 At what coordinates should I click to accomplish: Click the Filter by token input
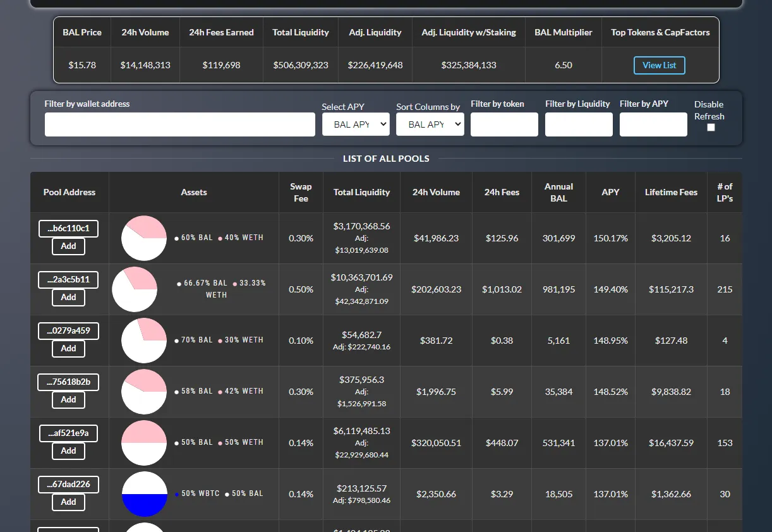[504, 124]
